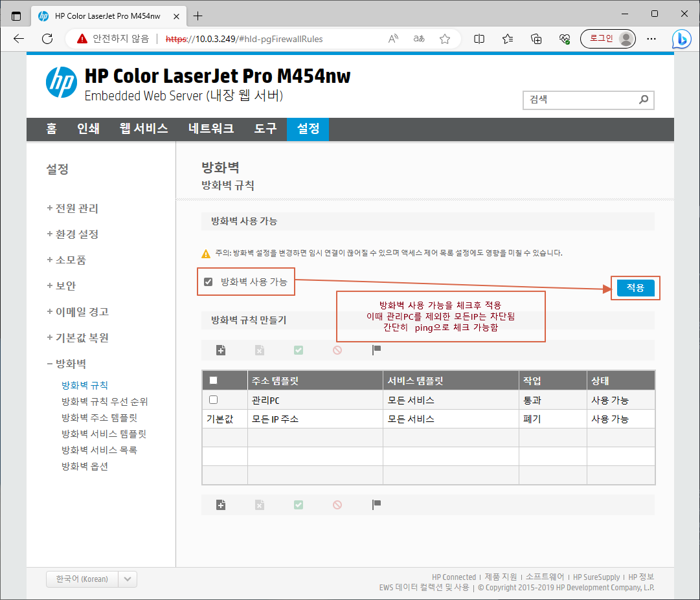The image size is (700, 600).
Task: Click the HP SureSupply footer link
Action: pyautogui.click(x=596, y=577)
